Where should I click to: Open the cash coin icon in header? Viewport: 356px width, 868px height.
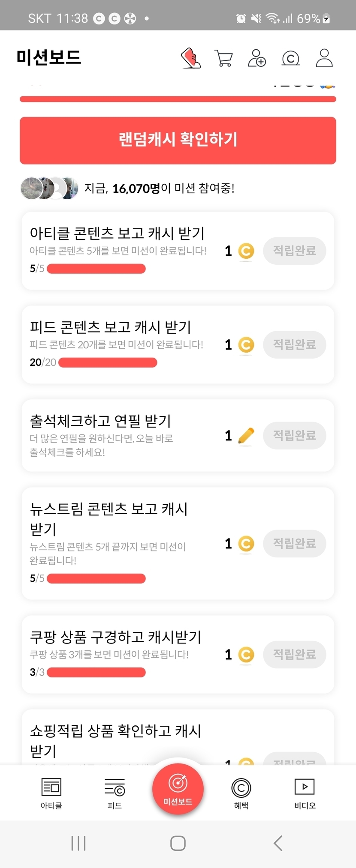point(290,58)
